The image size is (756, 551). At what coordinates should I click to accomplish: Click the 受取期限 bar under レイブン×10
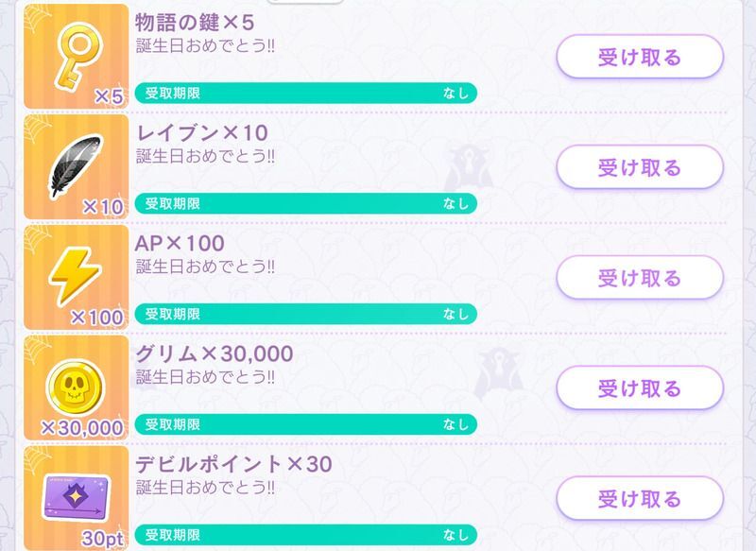click(x=306, y=203)
